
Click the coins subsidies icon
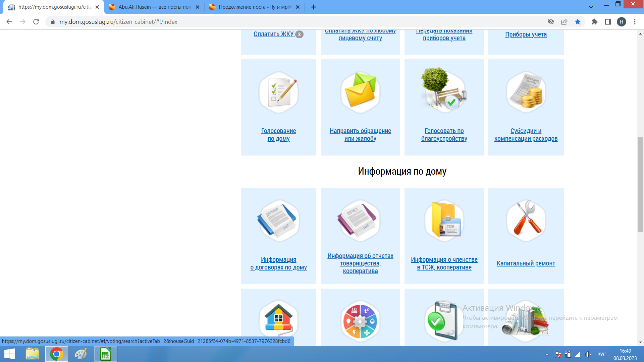pyautogui.click(x=526, y=93)
